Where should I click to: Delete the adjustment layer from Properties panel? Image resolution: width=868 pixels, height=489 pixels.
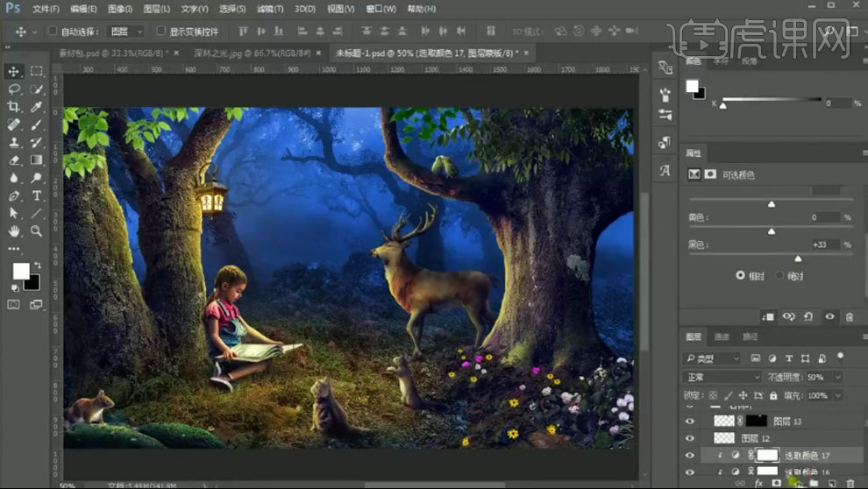coord(850,317)
